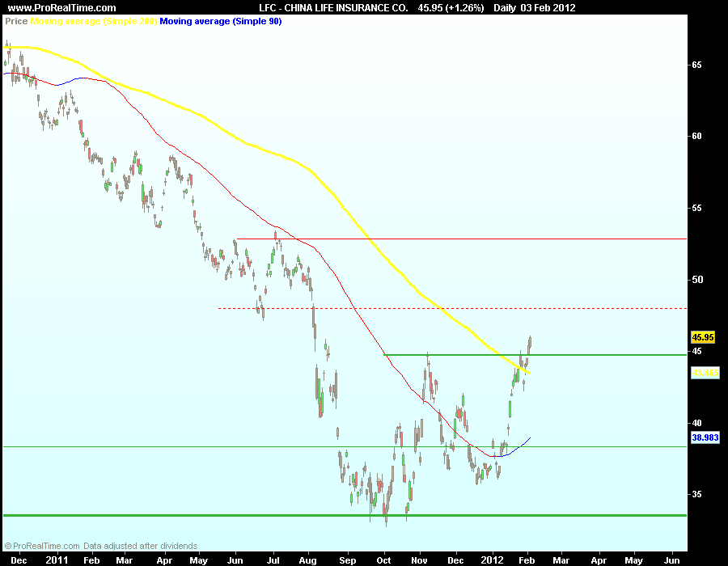This screenshot has width=728, height=566.
Task: Click the www.ProRealTime.com header link
Action: tap(61, 8)
